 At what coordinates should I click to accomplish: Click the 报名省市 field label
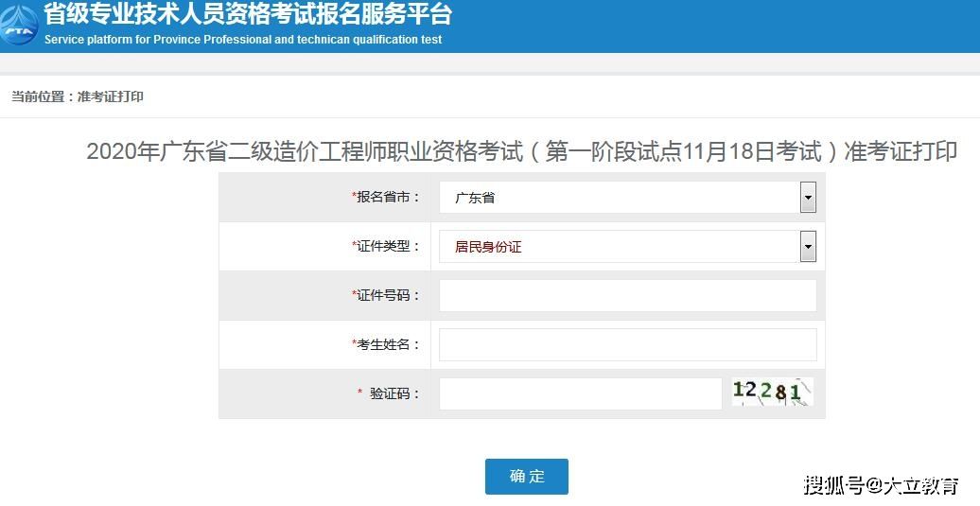tap(387, 198)
